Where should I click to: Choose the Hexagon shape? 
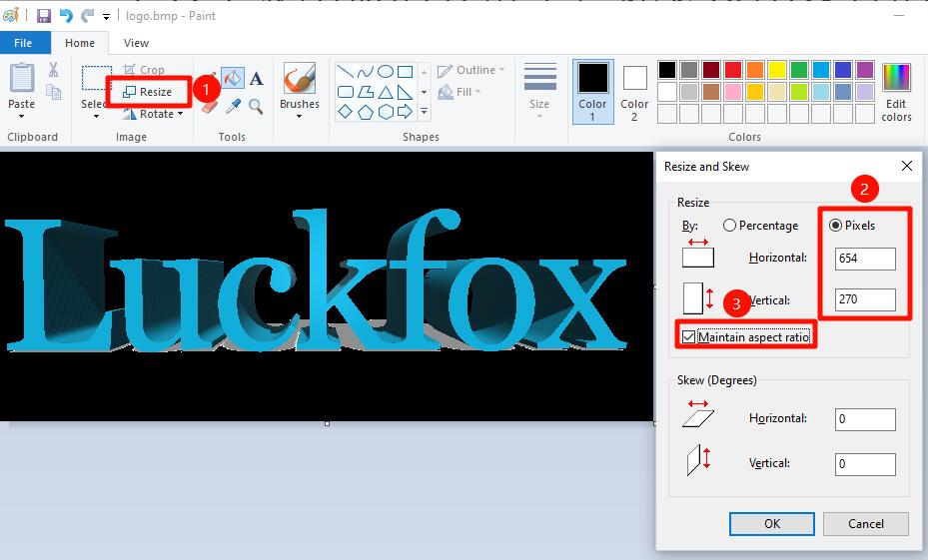[386, 111]
